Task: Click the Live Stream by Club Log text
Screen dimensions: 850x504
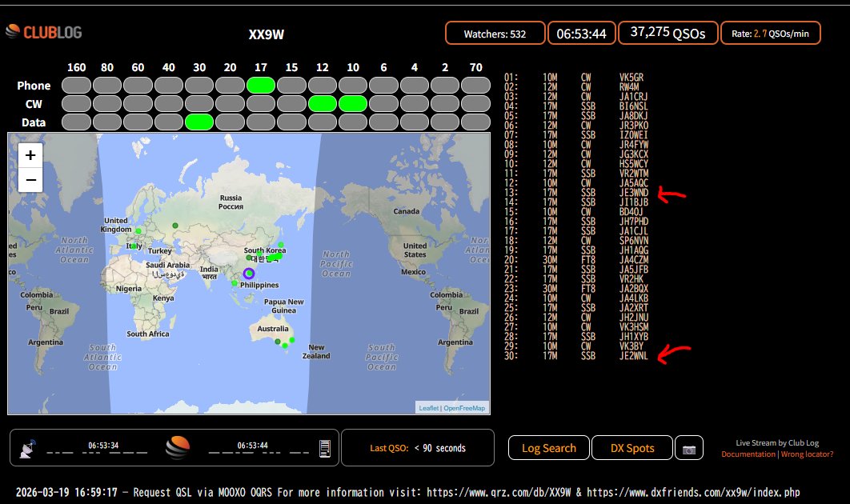Action: (777, 442)
